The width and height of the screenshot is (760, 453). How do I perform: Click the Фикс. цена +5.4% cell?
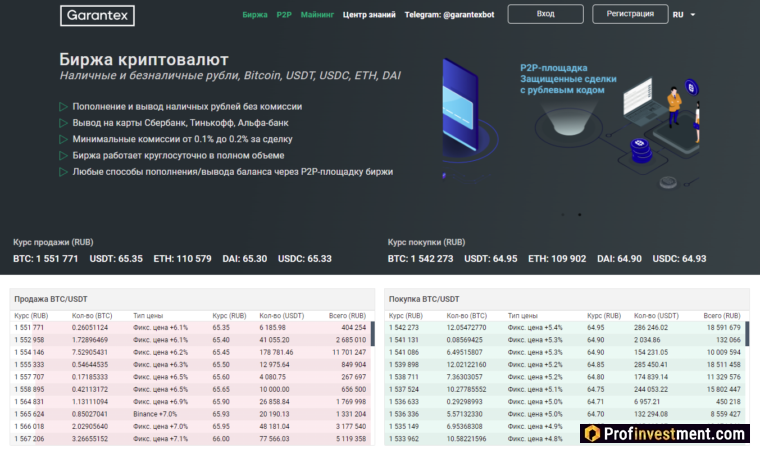pyautogui.click(x=535, y=328)
